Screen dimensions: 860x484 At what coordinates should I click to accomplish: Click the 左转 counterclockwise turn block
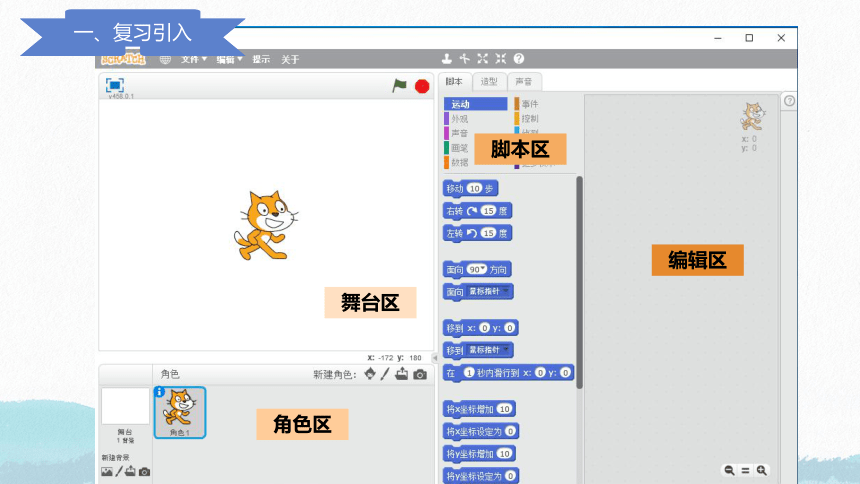(477, 233)
